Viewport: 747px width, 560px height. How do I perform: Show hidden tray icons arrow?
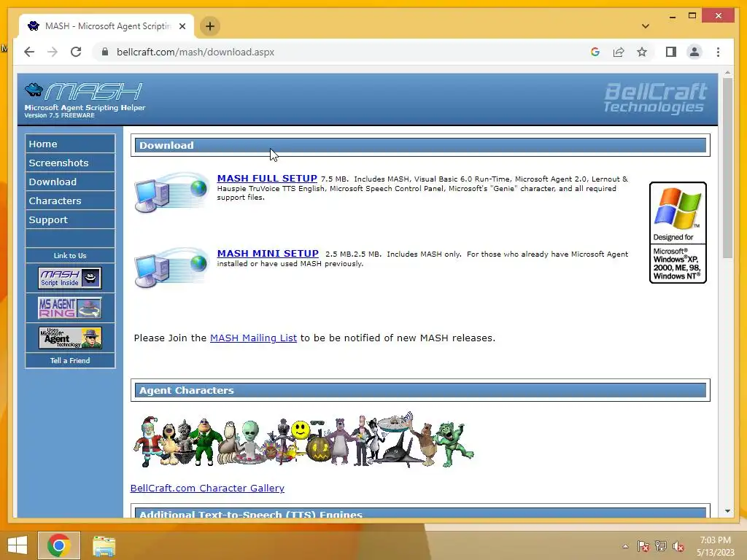(x=625, y=546)
